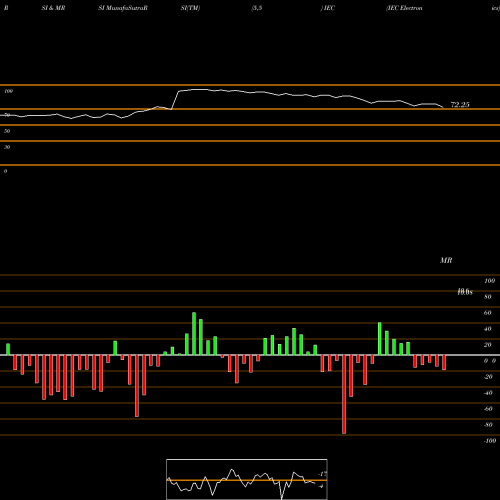This screenshot has height=500, width=500.
Task: Click the '-17' value in mini chart
Action: (322, 474)
